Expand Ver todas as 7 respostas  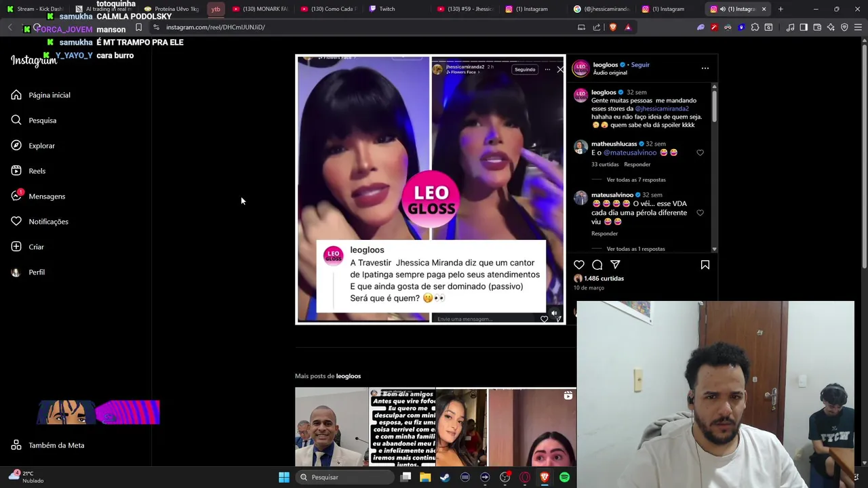[x=636, y=180]
